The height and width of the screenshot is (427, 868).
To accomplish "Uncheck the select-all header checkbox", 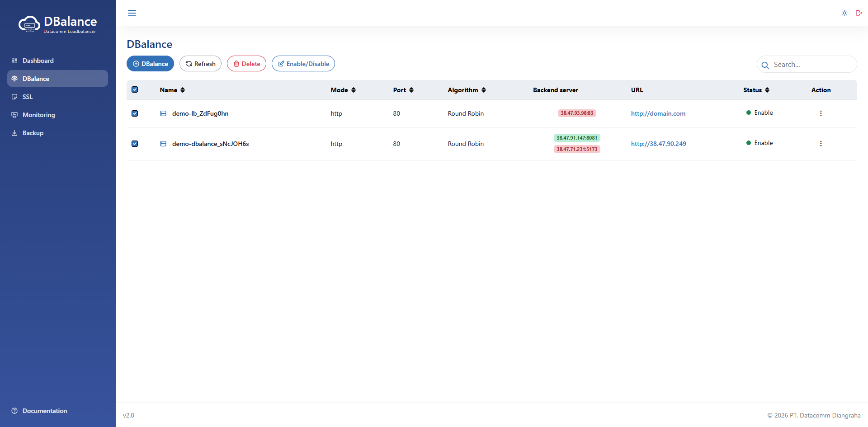I will click(x=135, y=89).
